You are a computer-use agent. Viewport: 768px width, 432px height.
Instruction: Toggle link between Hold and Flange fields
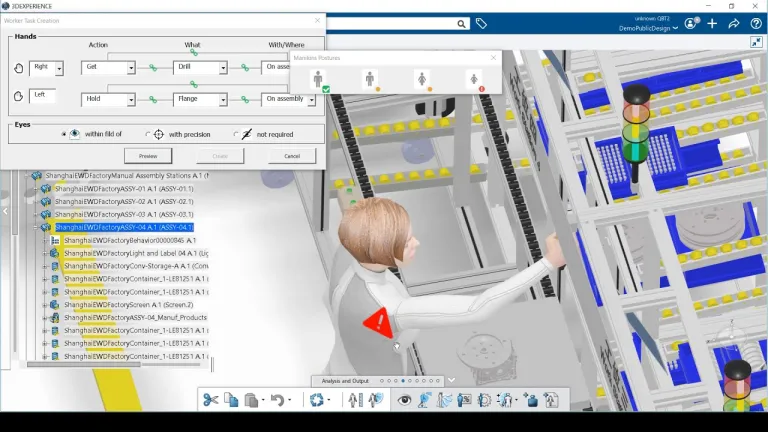click(153, 100)
